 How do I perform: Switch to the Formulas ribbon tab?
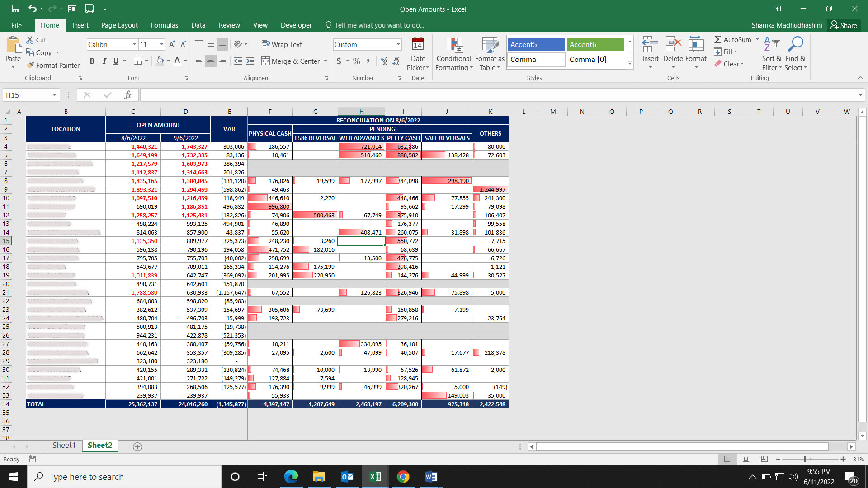(x=164, y=25)
